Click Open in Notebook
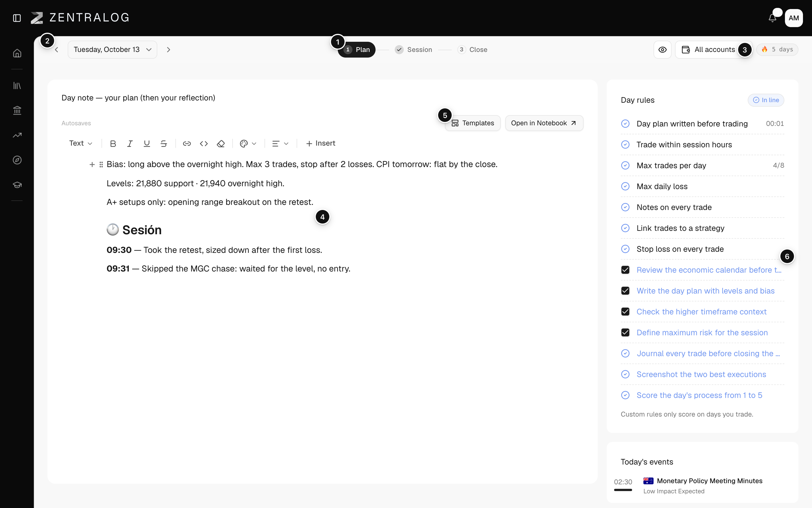 (x=544, y=123)
